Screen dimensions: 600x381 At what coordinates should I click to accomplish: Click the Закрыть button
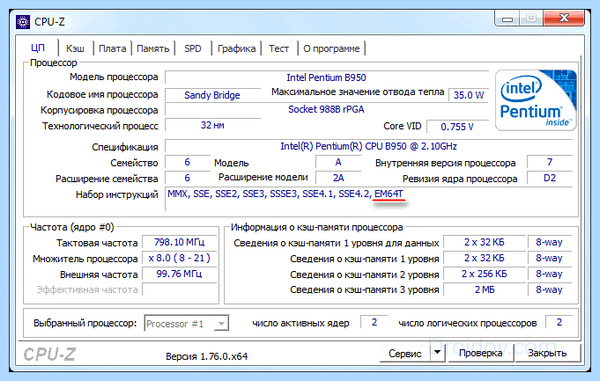pos(547,353)
